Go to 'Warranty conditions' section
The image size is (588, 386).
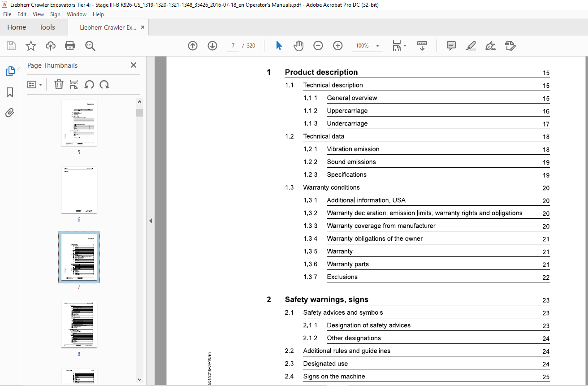[331, 187]
